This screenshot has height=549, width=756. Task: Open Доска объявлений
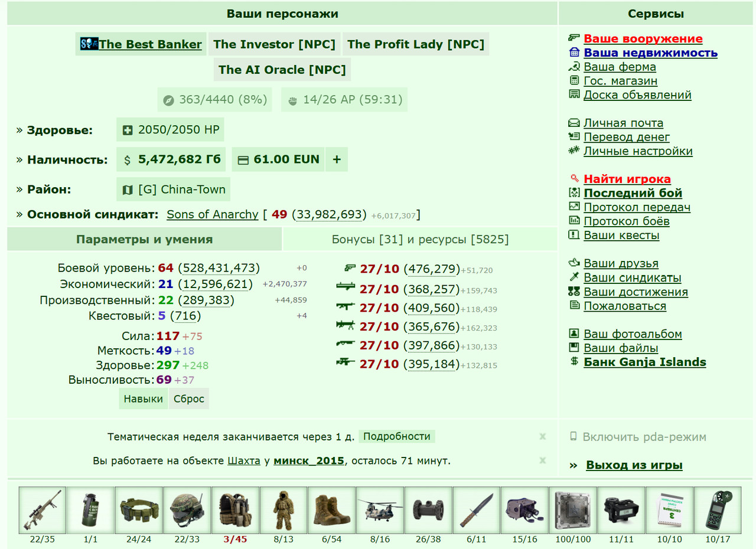[x=637, y=95]
